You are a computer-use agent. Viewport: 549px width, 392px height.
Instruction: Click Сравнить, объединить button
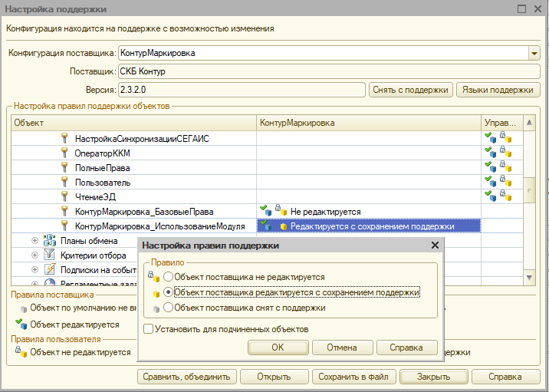(186, 377)
